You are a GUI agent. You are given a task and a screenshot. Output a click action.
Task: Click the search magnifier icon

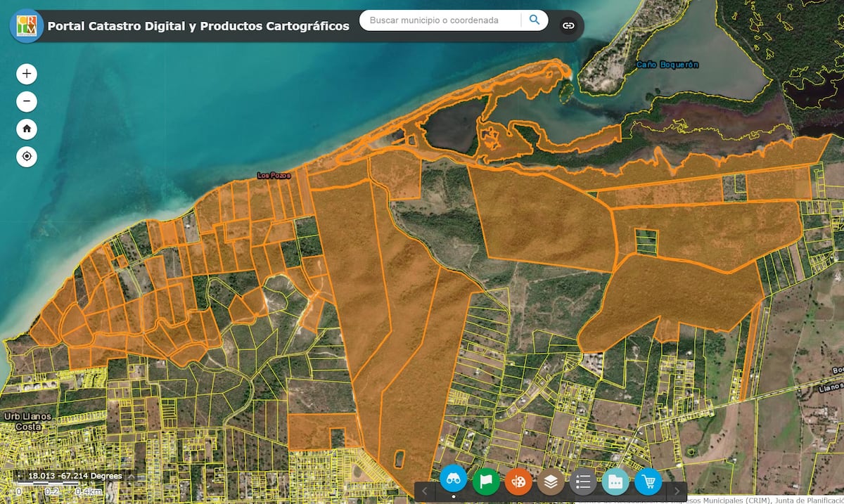535,20
